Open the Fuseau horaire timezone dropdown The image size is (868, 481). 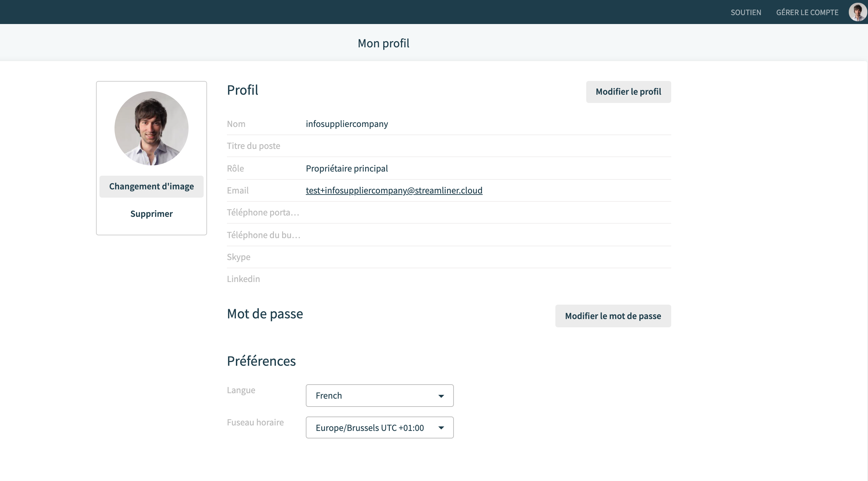[x=379, y=427]
